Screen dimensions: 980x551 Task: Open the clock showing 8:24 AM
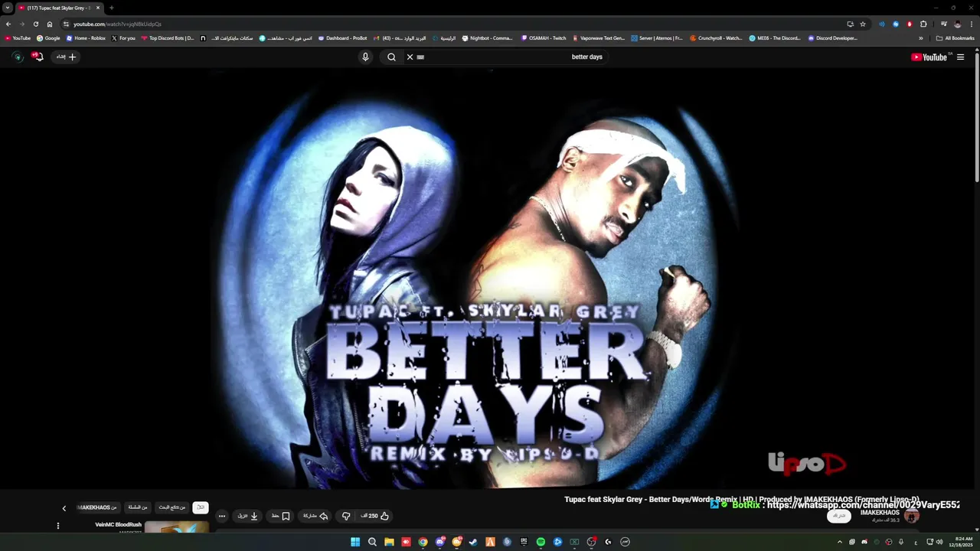click(963, 542)
